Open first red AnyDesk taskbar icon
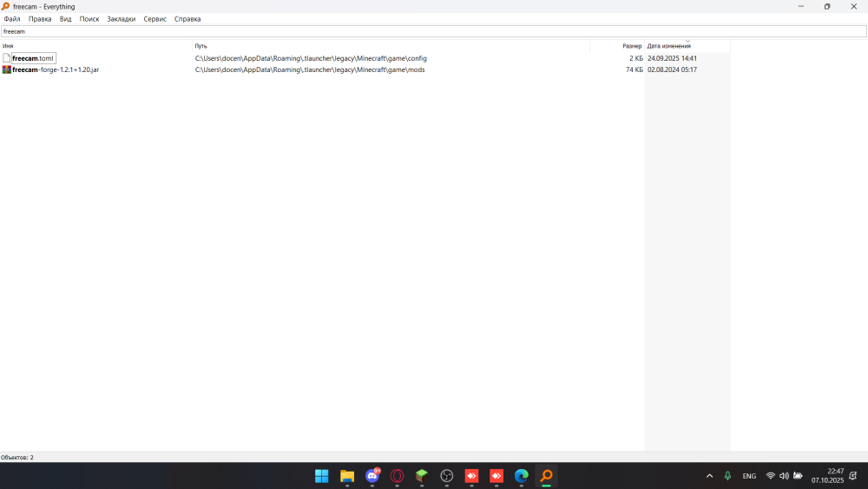This screenshot has height=489, width=868. pos(471,476)
